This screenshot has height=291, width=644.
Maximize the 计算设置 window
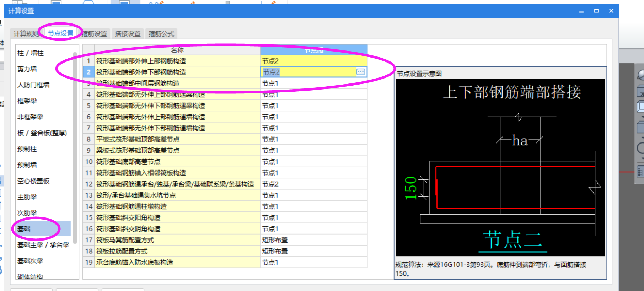tap(596, 11)
